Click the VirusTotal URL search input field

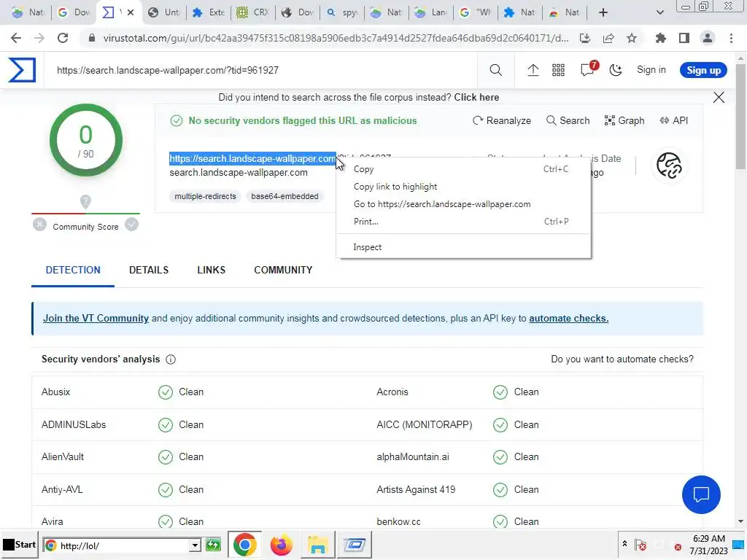260,71
